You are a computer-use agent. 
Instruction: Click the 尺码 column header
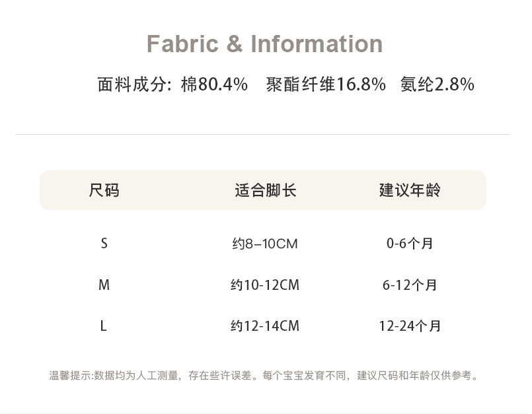(104, 191)
